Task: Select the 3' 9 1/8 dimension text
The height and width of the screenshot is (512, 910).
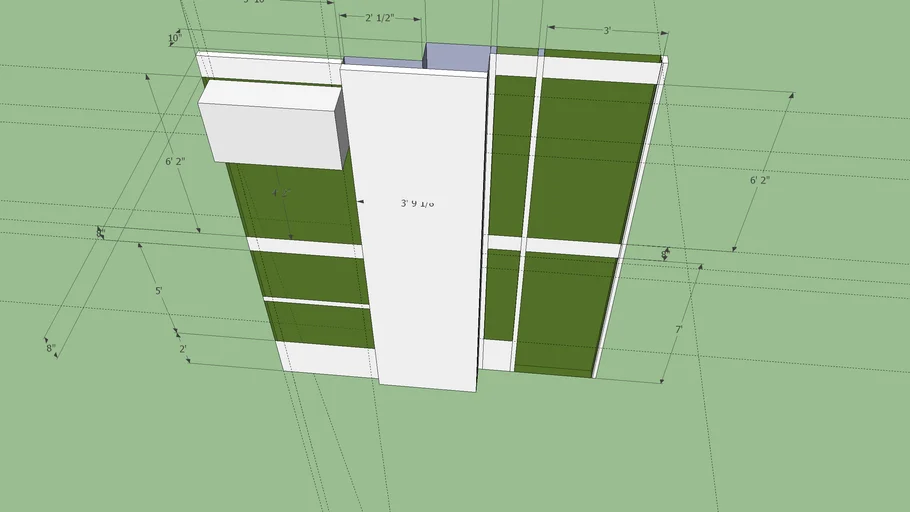Action: (x=417, y=203)
